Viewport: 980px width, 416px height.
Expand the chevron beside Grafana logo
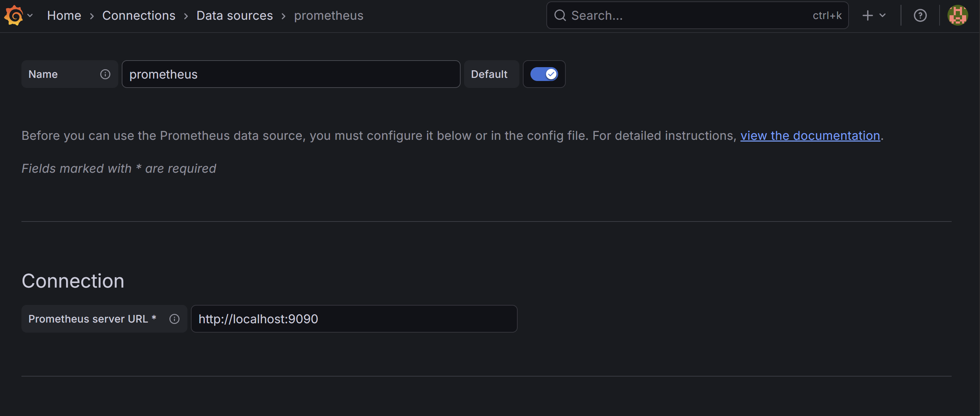click(30, 16)
